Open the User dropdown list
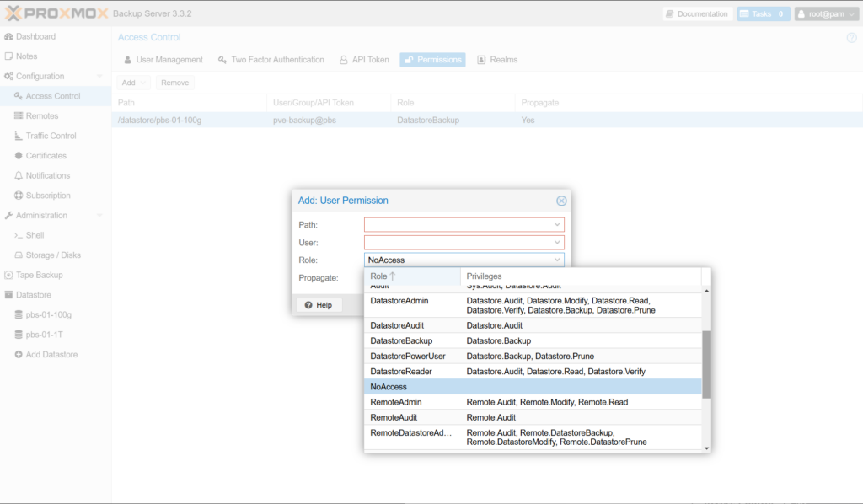Image resolution: width=863 pixels, height=504 pixels. pyautogui.click(x=557, y=243)
